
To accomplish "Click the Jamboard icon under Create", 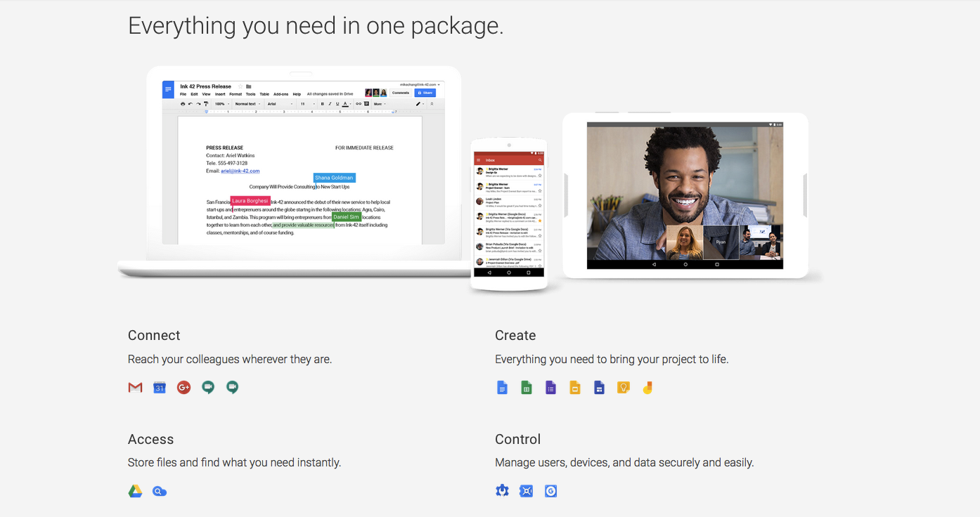I will tap(647, 387).
